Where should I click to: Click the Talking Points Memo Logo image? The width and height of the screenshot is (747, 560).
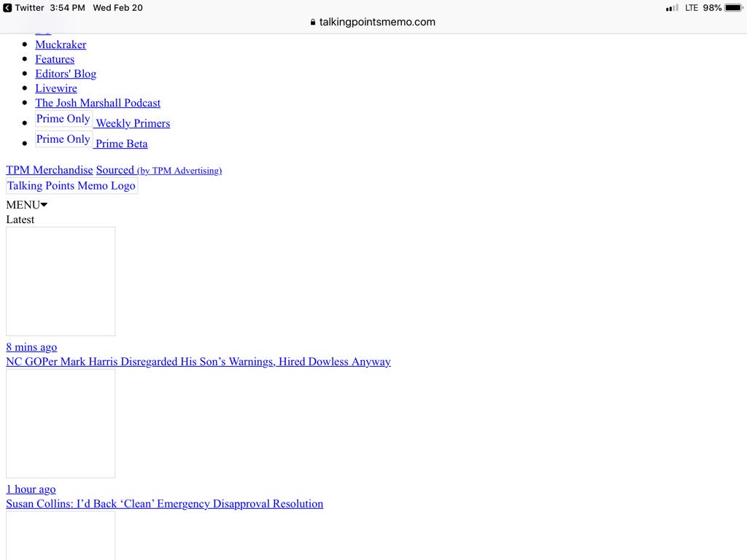[x=71, y=186]
